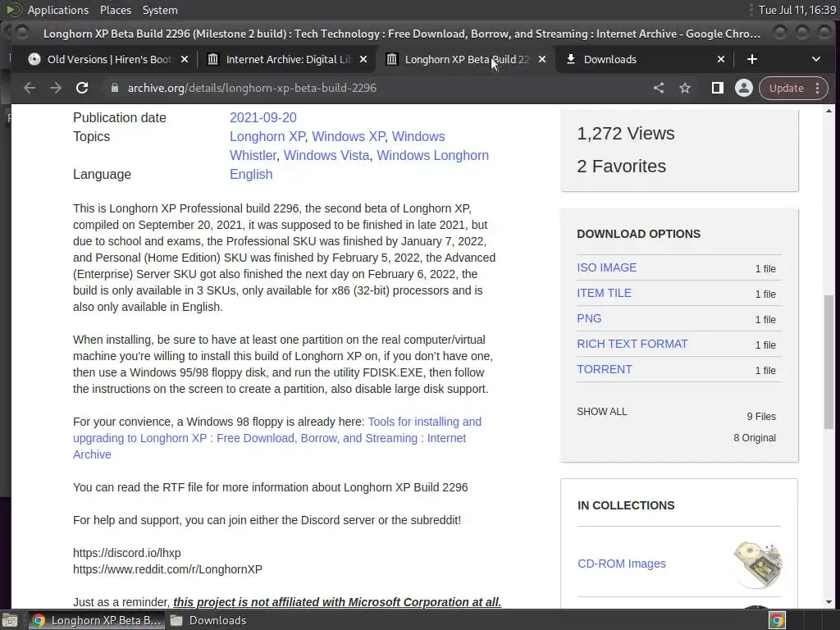Screen dimensions: 840x630
Task: Open the CD-ROM Images collection thumbnail
Action: [758, 564]
